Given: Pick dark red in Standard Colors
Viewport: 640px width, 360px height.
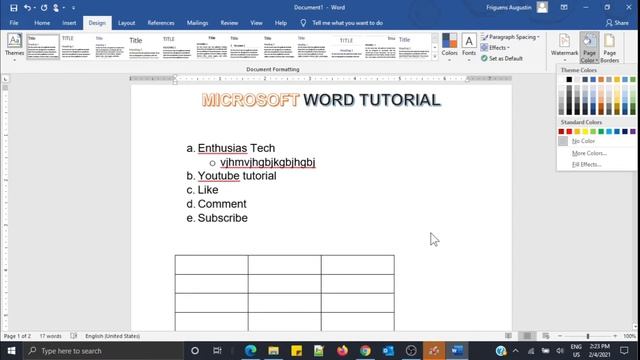Looking at the screenshot, I should point(561,131).
